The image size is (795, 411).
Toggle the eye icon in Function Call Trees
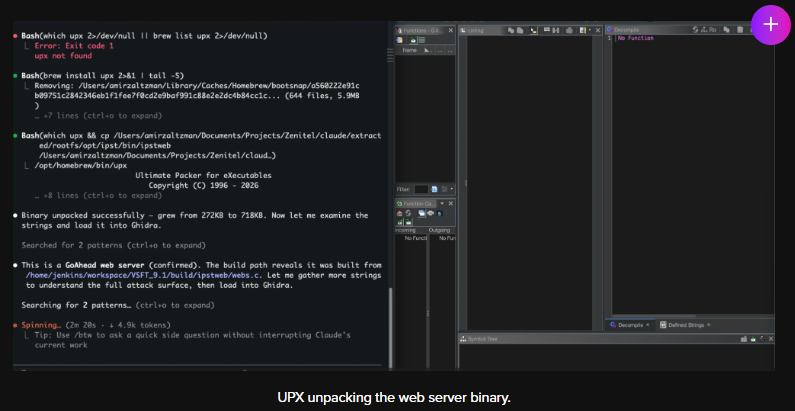point(430,213)
